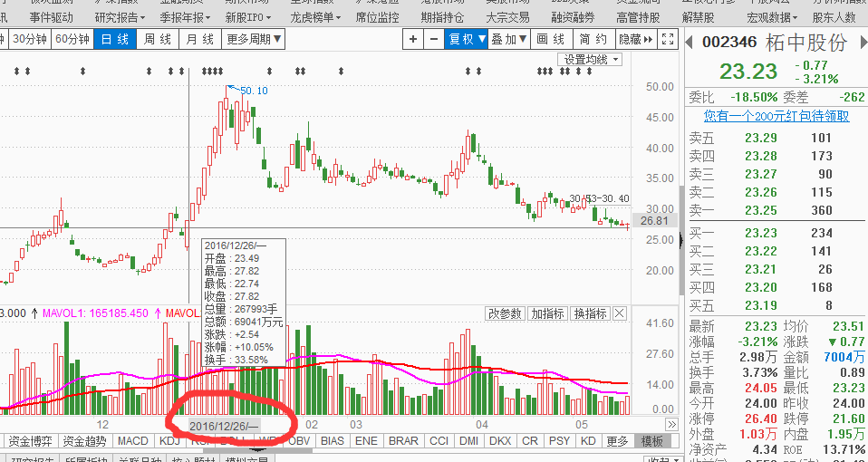The width and height of the screenshot is (868, 462).
Task: Switch to the BIAS indicator tab
Action: [x=333, y=441]
